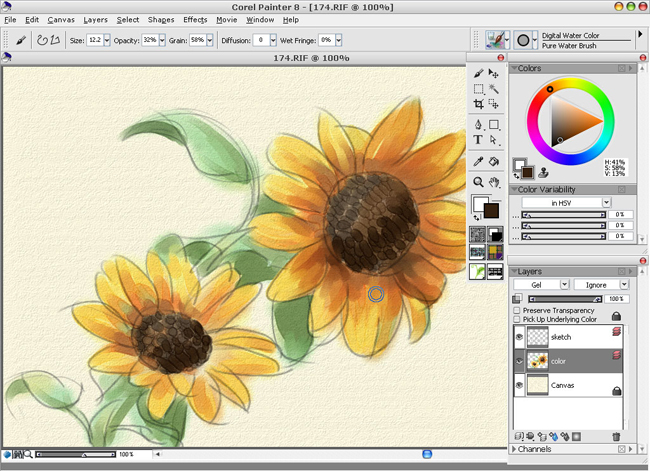Click the layer opacity slider

coord(565,298)
